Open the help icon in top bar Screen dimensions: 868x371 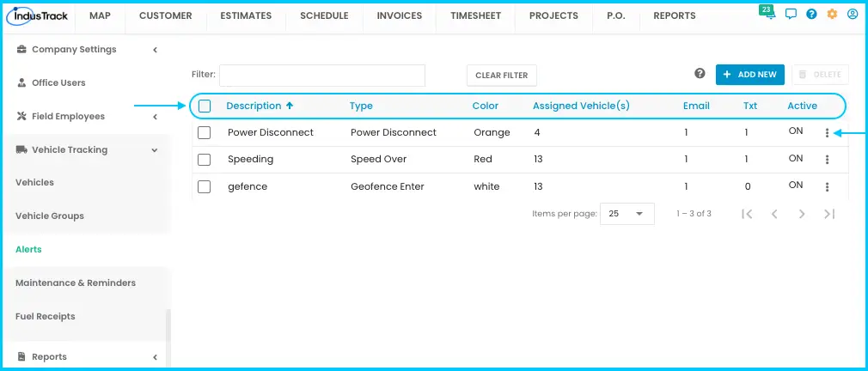[x=811, y=15]
